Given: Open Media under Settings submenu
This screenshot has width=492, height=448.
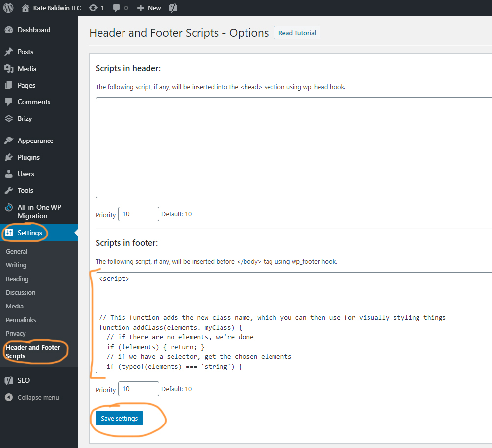Looking at the screenshot, I should 14,307.
